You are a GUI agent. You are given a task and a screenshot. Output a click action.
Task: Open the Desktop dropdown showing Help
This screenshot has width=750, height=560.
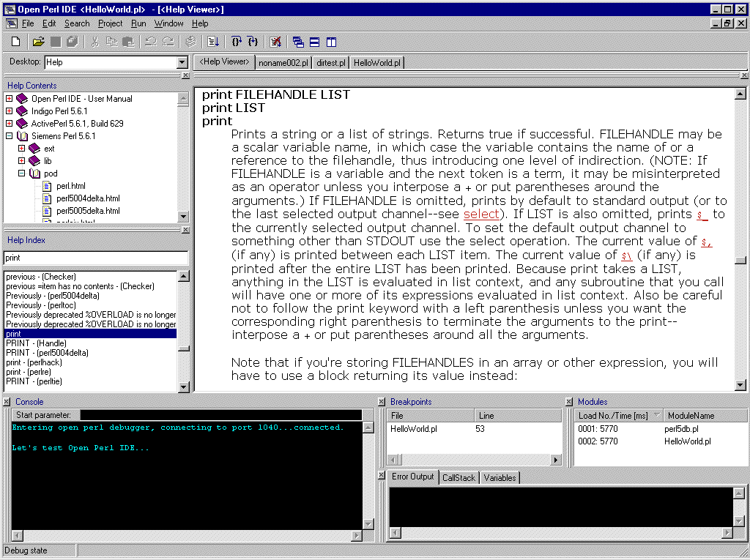tap(182, 63)
